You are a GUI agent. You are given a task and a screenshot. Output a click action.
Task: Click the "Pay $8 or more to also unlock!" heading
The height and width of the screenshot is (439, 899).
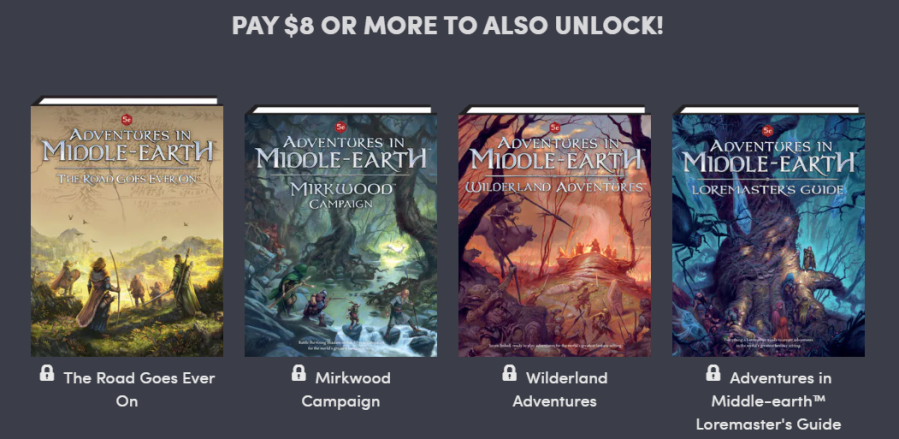tap(447, 25)
